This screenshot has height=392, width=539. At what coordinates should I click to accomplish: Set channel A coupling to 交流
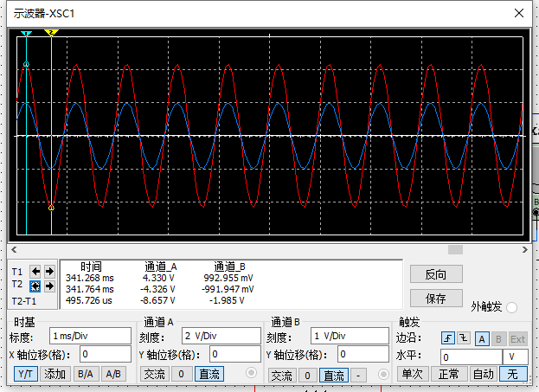pyautogui.click(x=154, y=374)
